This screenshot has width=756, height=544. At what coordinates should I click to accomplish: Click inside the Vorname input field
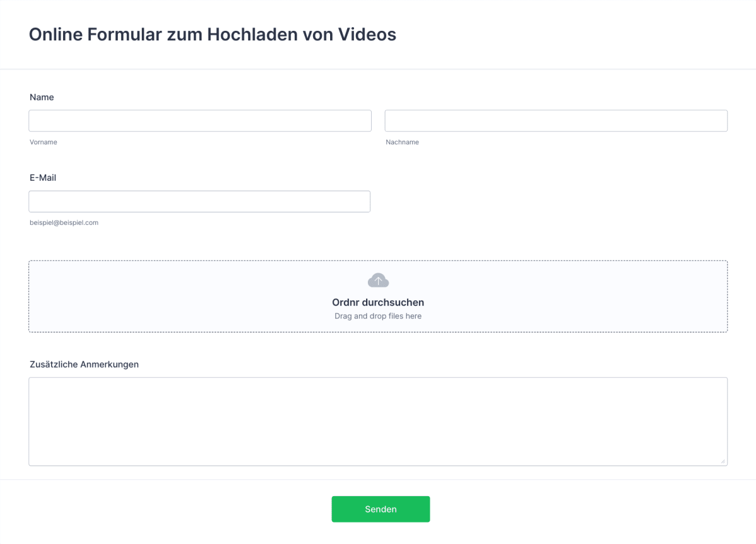pyautogui.click(x=200, y=120)
